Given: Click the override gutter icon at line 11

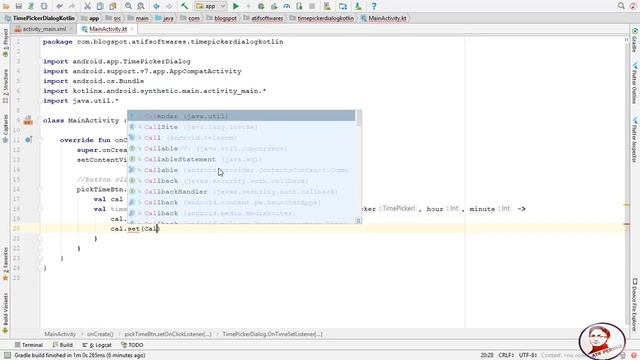Looking at the screenshot, I should (x=28, y=140).
